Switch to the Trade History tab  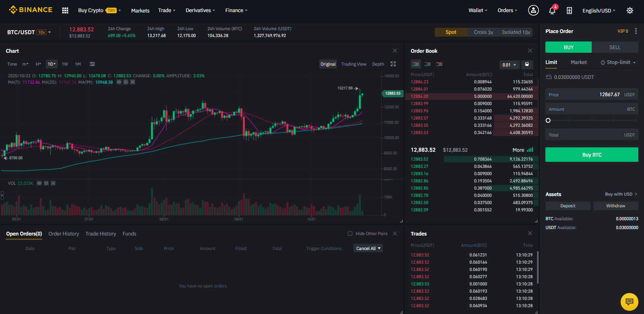101,234
